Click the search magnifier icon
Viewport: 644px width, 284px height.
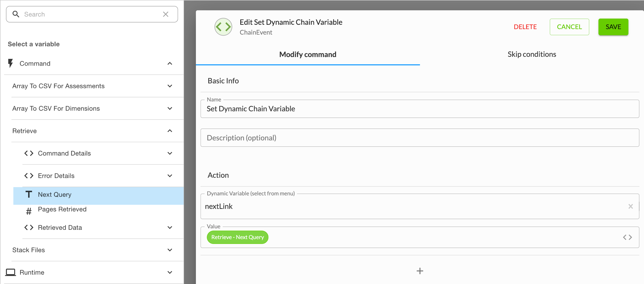pyautogui.click(x=16, y=14)
